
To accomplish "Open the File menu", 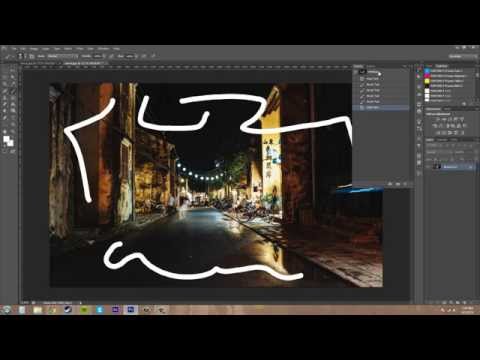I will 14,49.
